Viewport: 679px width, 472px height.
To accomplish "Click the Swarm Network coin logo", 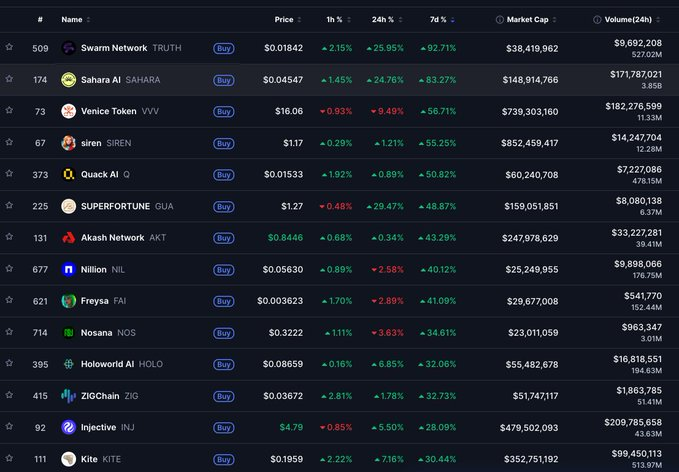I will point(68,48).
